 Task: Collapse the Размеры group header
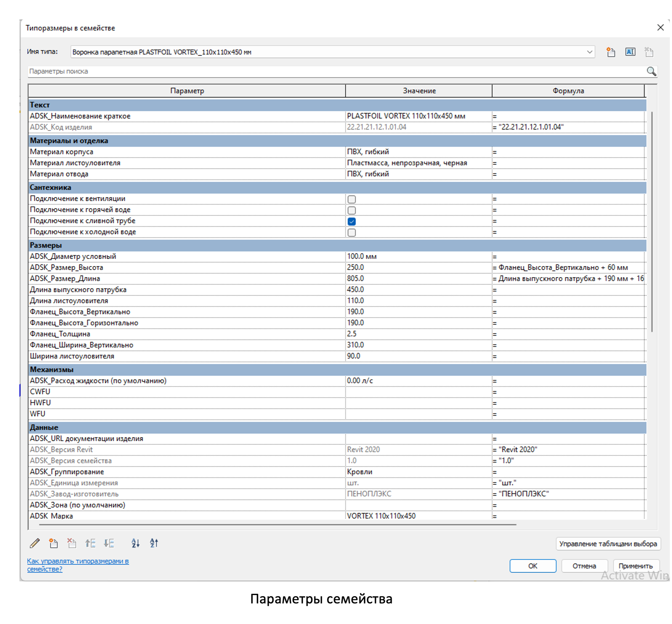click(337, 245)
